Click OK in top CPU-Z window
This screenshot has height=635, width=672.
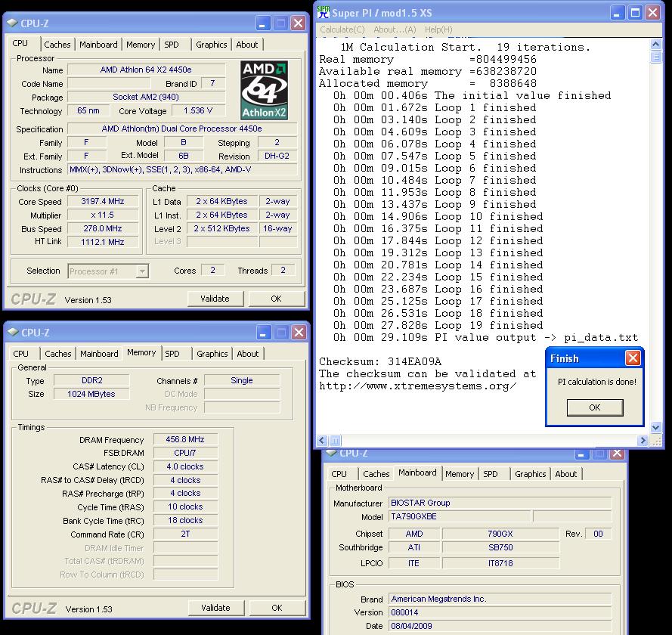[277, 299]
